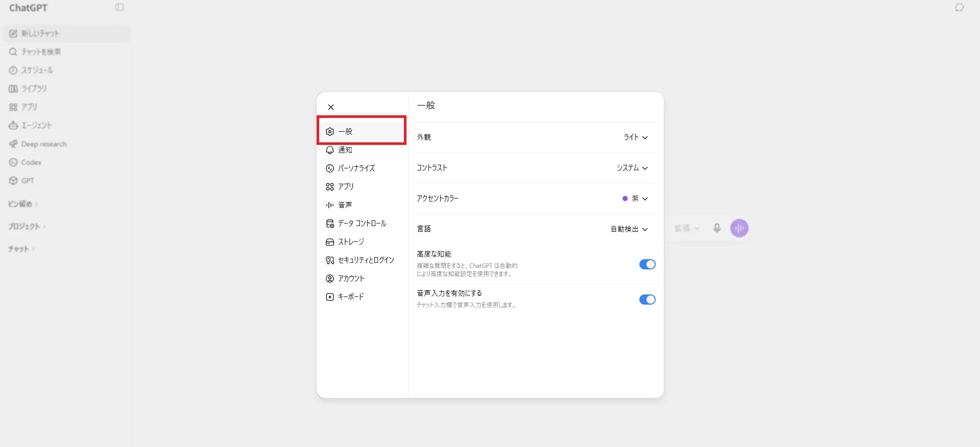The image size is (980, 447).
Task: Open GPT in the sidebar
Action: 66,181
